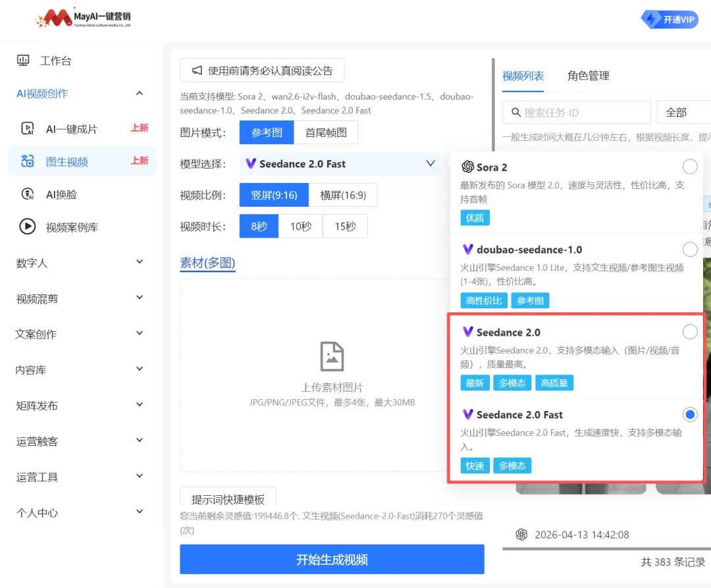Screen dimensions: 711x588
Task: Select the Sora 2 model radio button
Action: pyautogui.click(x=690, y=167)
